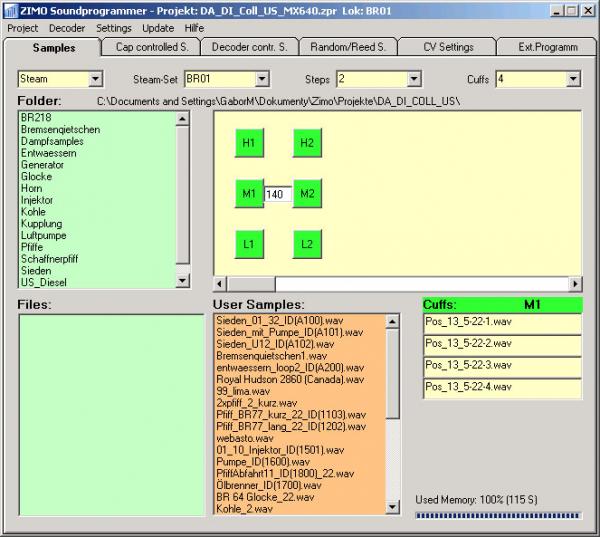Click cuff slot Pos_13_5-22-4.wav
Screen dimensions: 600x537
tap(502, 389)
